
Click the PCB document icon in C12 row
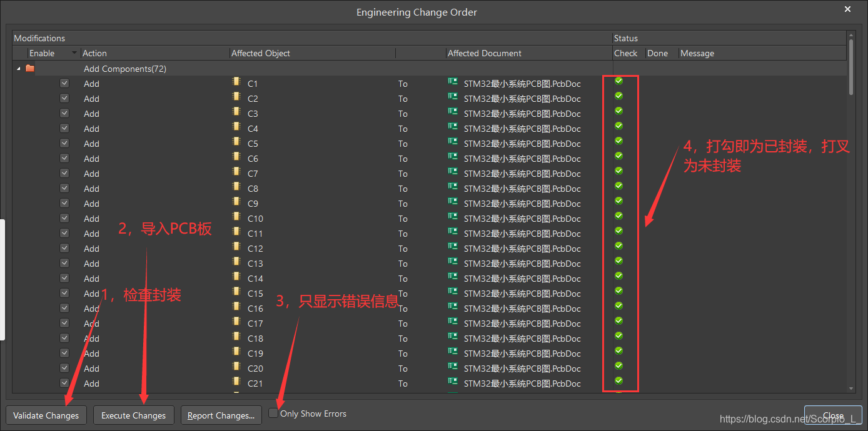[x=453, y=247]
